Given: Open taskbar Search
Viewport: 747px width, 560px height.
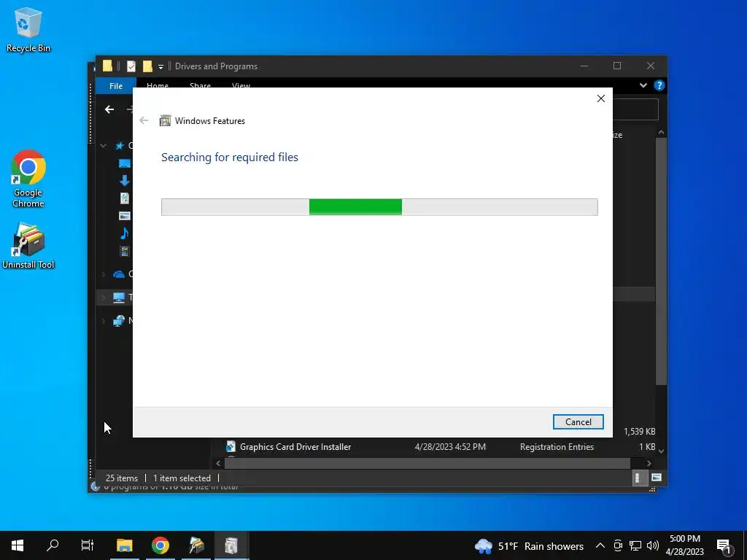Looking at the screenshot, I should pos(53,545).
